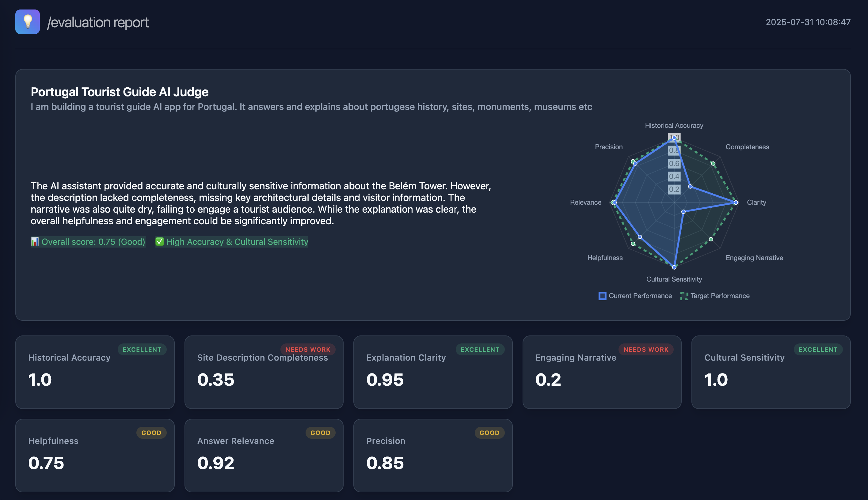Click the Clarity data point on radar chart
The height and width of the screenshot is (500, 868).
click(735, 202)
